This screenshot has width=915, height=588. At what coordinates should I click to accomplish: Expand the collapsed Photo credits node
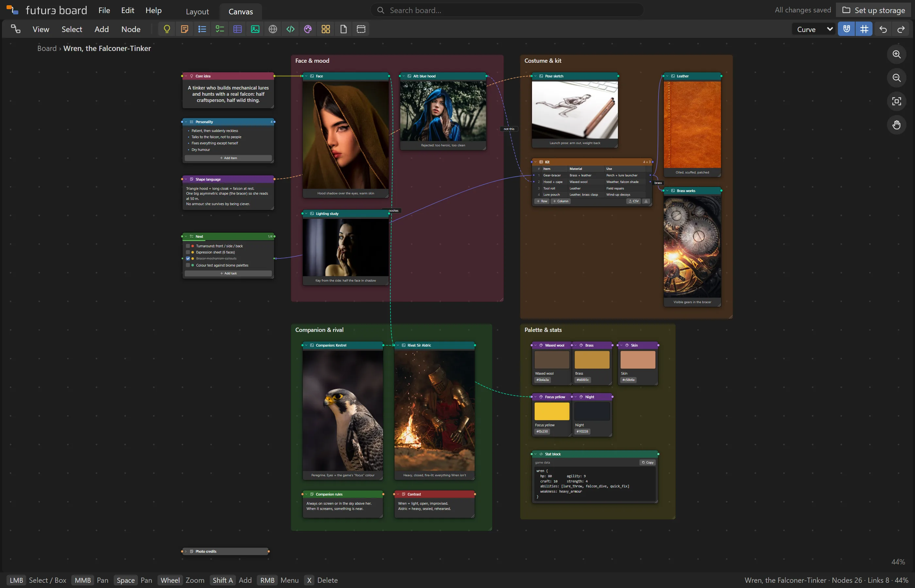click(x=186, y=551)
